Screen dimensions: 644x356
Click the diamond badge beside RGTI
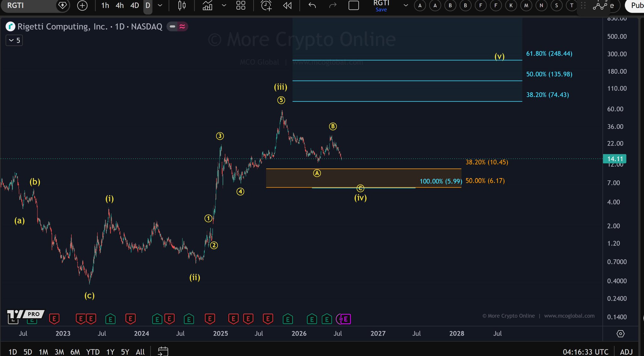tap(63, 5)
